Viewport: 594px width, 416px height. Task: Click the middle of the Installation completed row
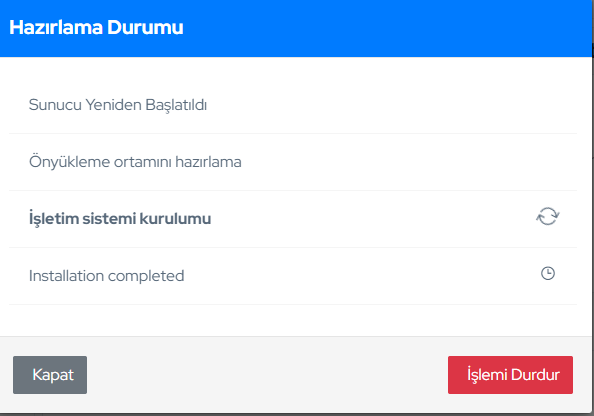pos(293,276)
